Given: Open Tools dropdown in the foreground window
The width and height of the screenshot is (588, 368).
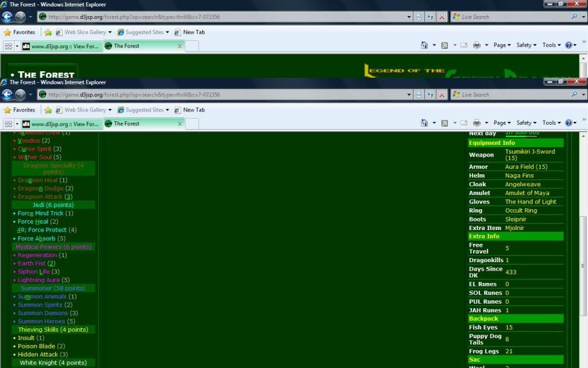Looking at the screenshot, I should click(x=551, y=122).
